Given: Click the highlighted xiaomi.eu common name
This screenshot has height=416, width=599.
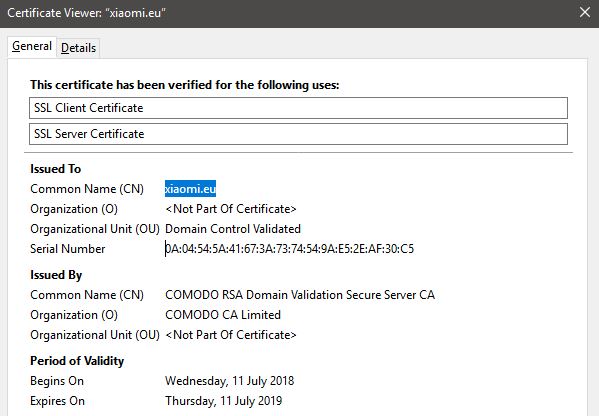Looking at the screenshot, I should pos(190,189).
